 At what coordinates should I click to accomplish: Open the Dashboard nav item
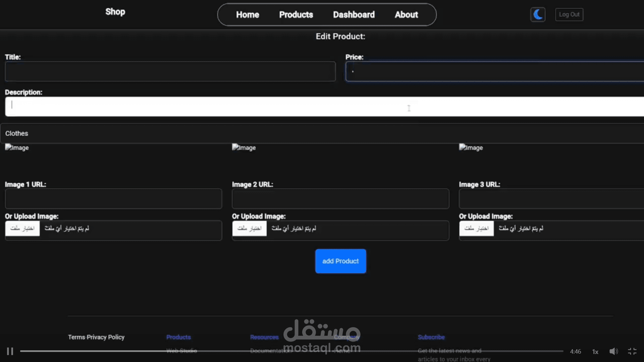click(354, 15)
